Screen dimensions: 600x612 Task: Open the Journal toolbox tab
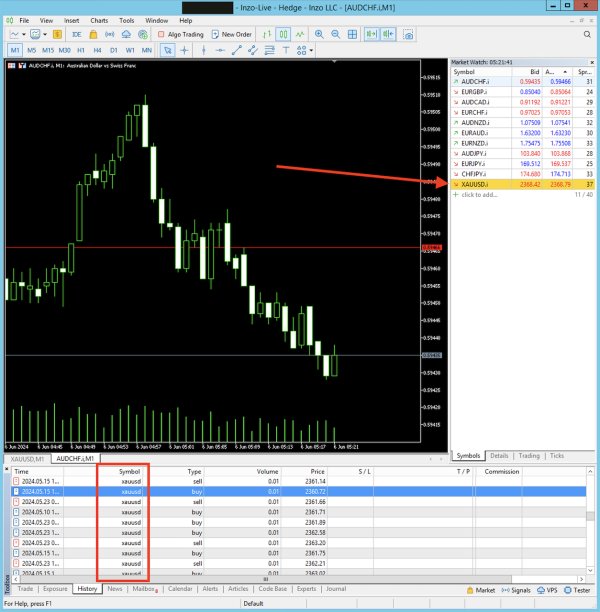coord(336,589)
